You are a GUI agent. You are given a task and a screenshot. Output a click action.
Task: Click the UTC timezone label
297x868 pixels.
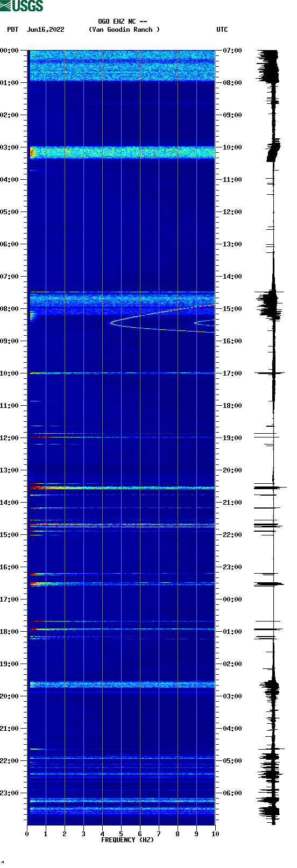coord(222,30)
